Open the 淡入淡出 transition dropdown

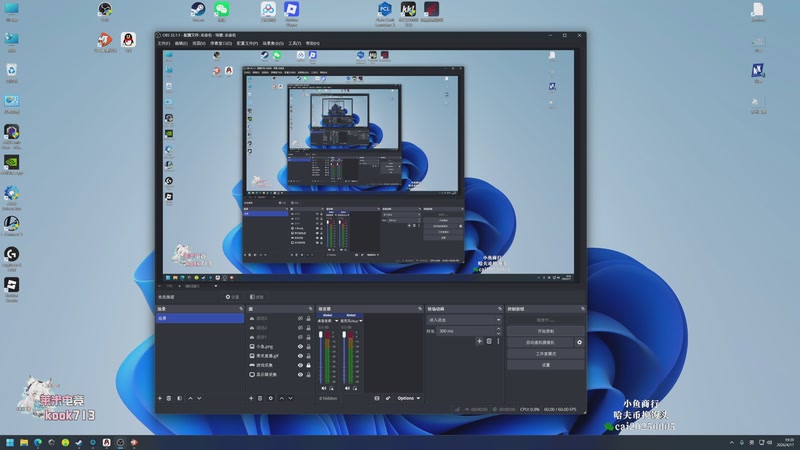[x=464, y=320]
